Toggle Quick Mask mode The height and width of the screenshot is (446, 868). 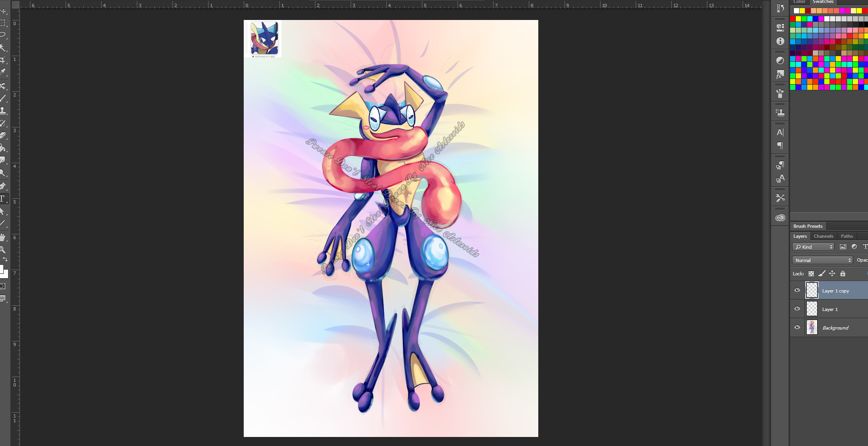(x=3, y=286)
